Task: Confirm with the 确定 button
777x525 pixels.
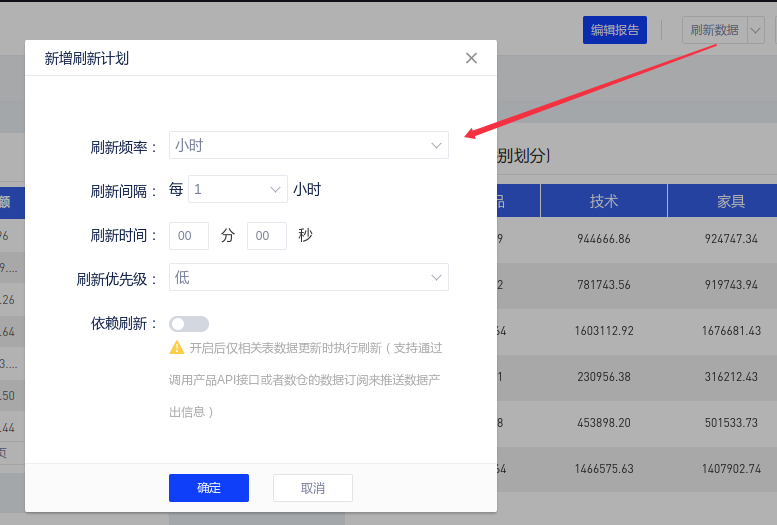Action: [209, 488]
